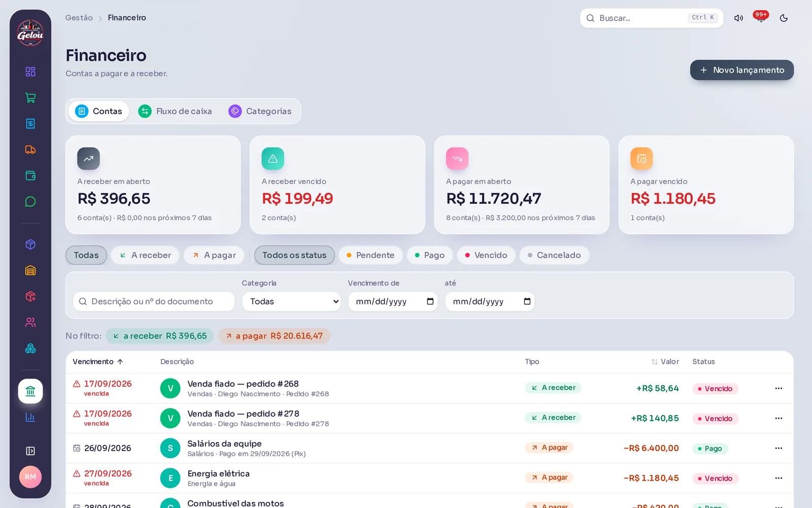Open row menu for pedido #268
812x508 pixels.
coord(779,388)
